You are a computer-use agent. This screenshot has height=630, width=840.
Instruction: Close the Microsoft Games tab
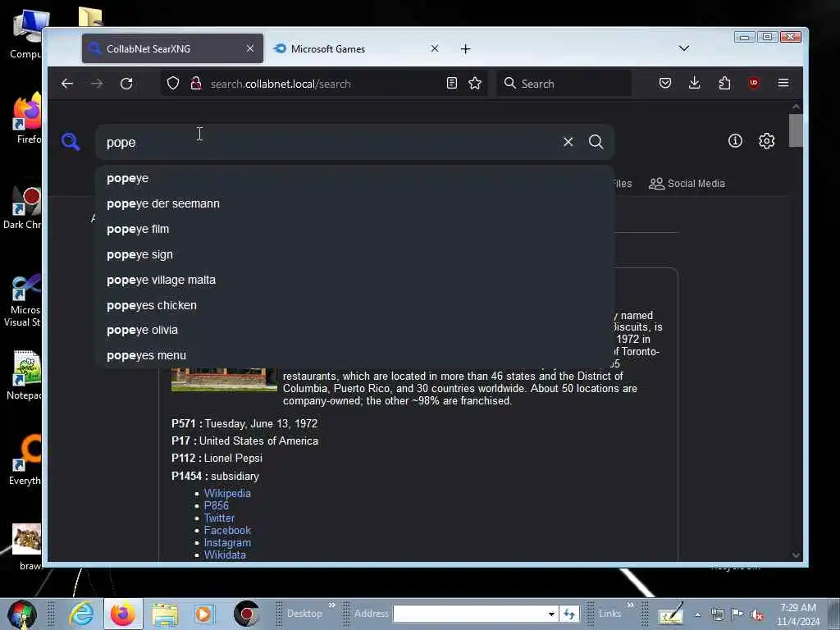click(x=435, y=48)
